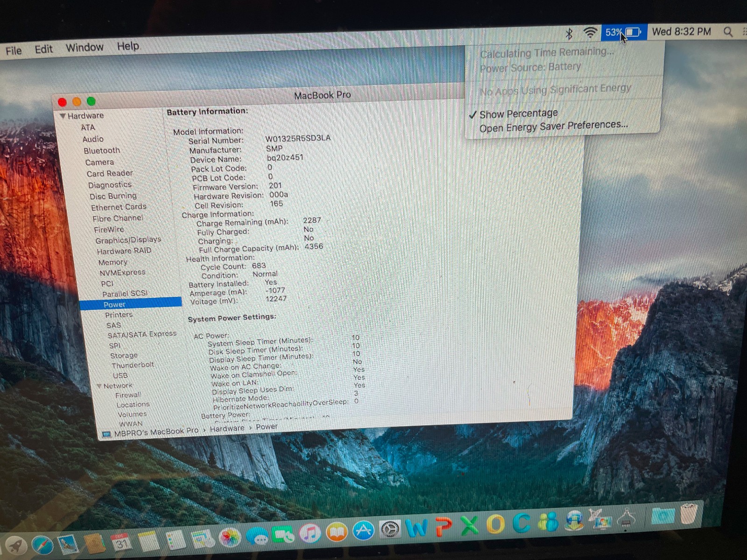Image resolution: width=747 pixels, height=560 pixels.
Task: Open the Mail stamp icon in dock
Action: point(68,544)
